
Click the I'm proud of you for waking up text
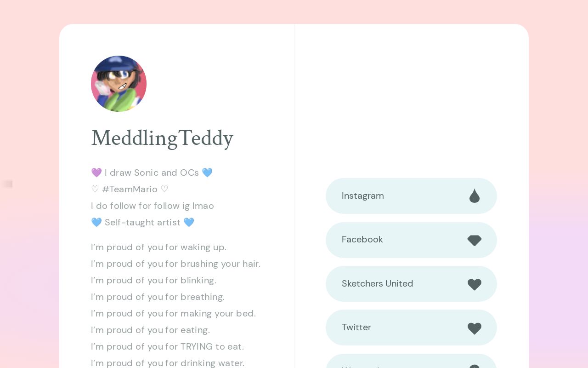(158, 247)
